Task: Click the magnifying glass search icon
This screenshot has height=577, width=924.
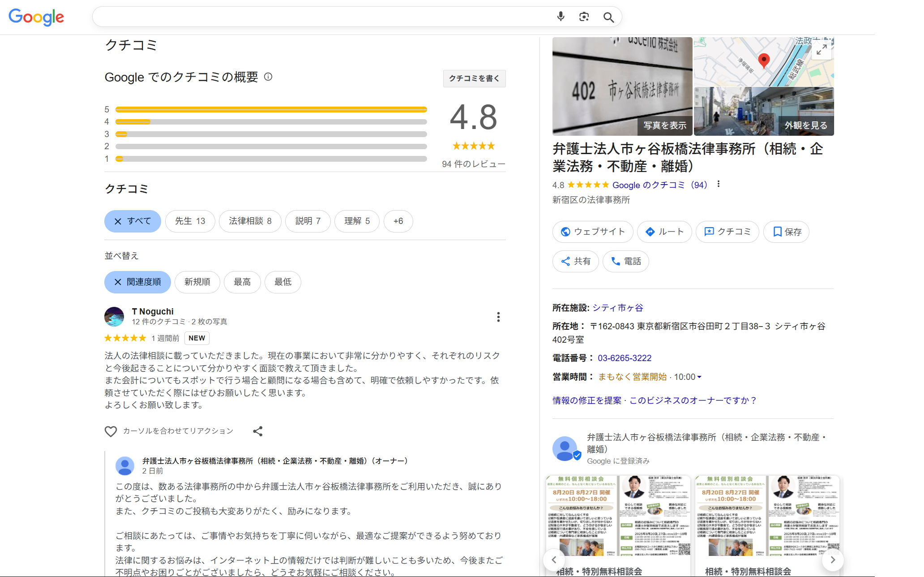Action: (x=608, y=17)
